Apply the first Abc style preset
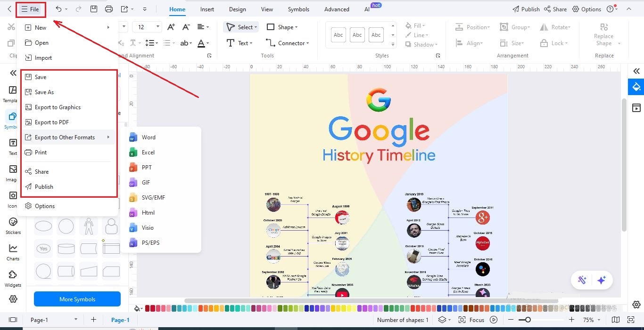The width and height of the screenshot is (644, 330). [339, 35]
